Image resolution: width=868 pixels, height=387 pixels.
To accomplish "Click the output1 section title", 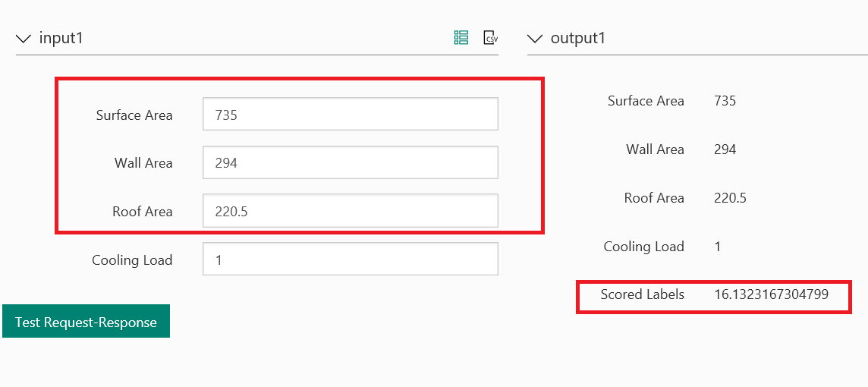I will coord(578,38).
